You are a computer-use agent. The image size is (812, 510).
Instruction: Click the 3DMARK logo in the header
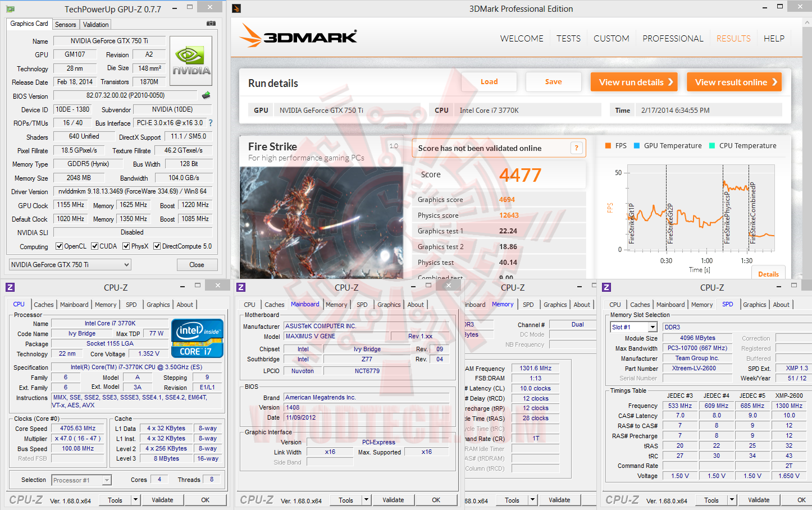(x=298, y=36)
